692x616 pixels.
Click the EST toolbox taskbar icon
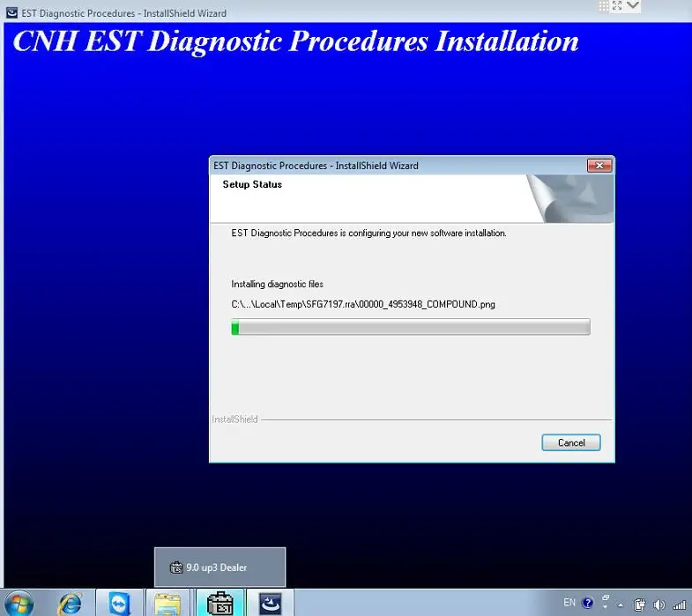click(x=220, y=603)
